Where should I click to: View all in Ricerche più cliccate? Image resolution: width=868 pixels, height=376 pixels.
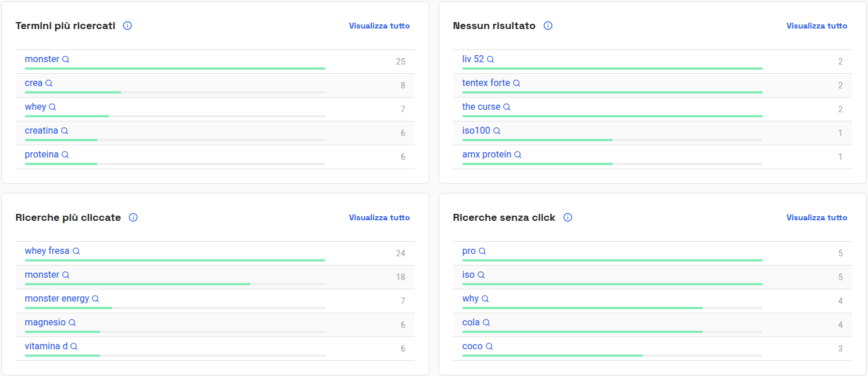[379, 217]
